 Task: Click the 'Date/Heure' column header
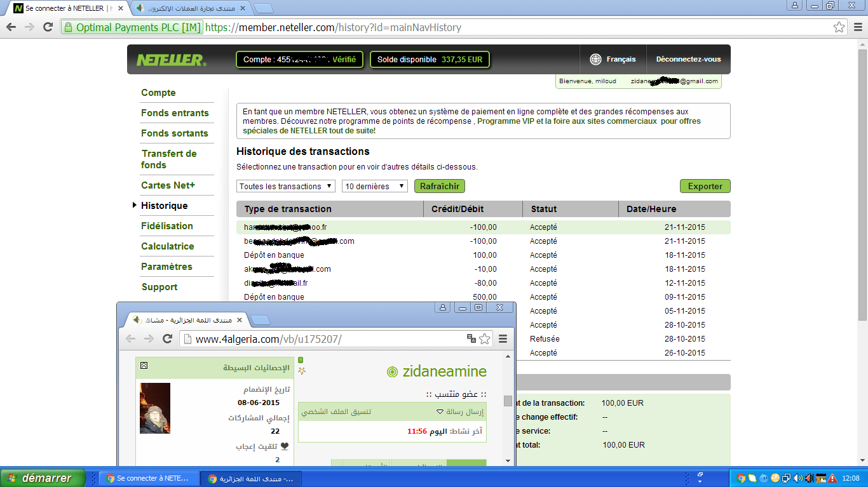click(x=674, y=209)
